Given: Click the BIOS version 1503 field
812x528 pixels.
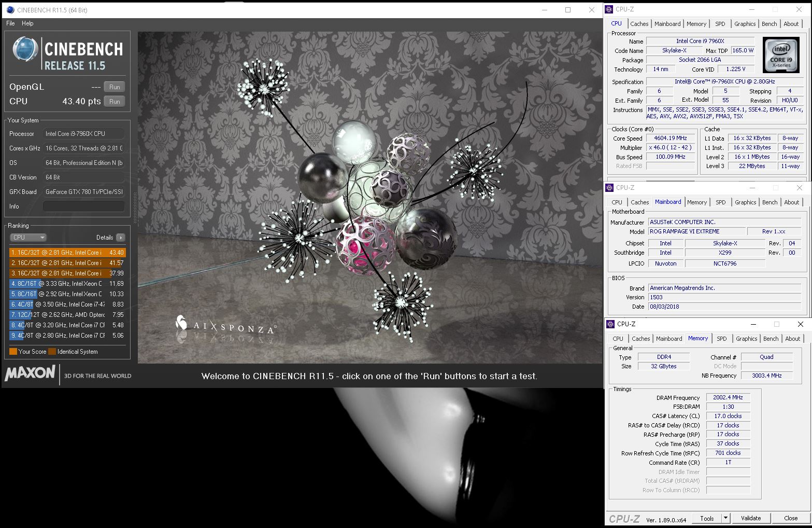Looking at the screenshot, I should coord(724,298).
